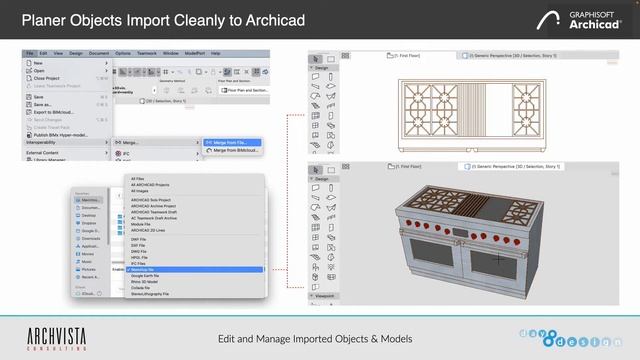Click Export to BIMcloud...
This screenshot has height=360, width=640.
pos(53,112)
